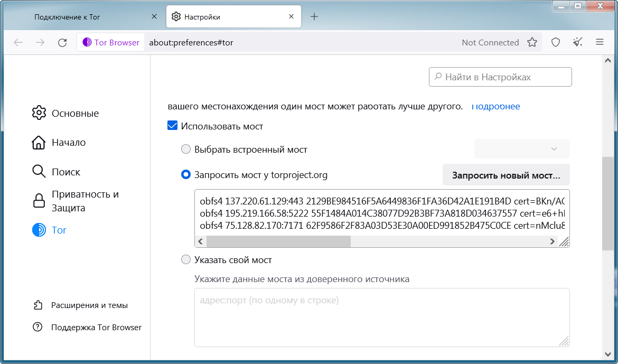
Task: Open the hamburger application menu
Action: [x=600, y=42]
